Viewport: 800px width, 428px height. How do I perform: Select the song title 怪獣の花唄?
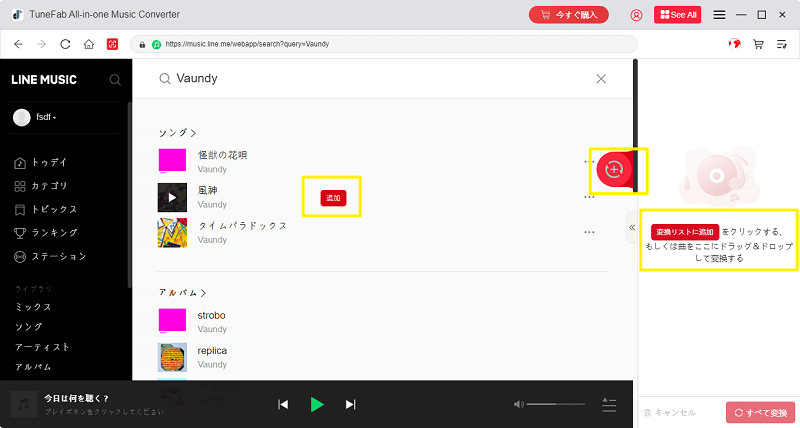pos(222,155)
